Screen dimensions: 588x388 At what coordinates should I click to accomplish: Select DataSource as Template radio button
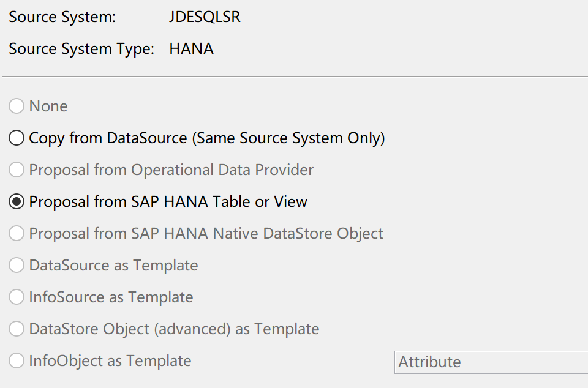pyautogui.click(x=17, y=266)
